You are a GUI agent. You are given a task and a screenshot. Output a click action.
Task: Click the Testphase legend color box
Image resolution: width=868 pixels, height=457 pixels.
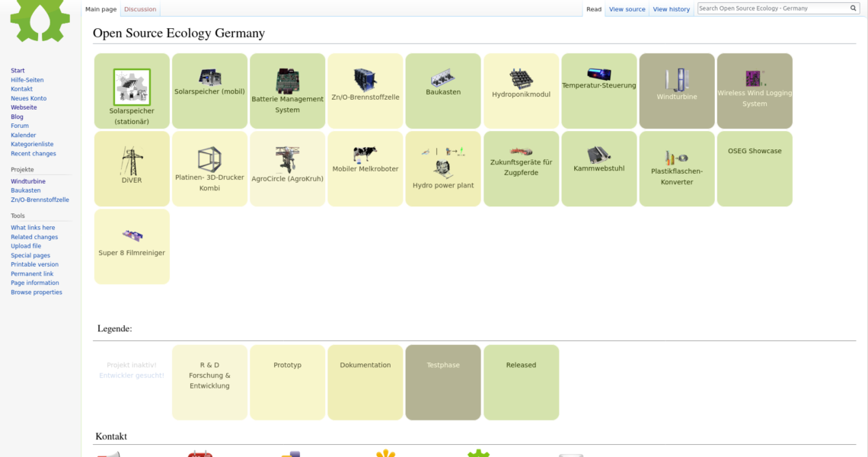pyautogui.click(x=443, y=382)
